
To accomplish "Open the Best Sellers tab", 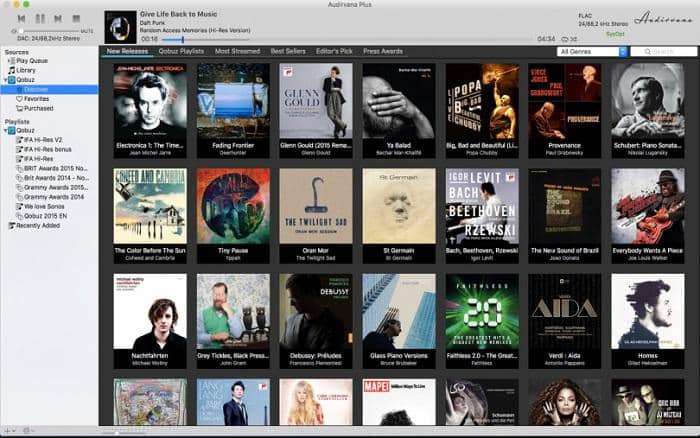I will pos(288,51).
